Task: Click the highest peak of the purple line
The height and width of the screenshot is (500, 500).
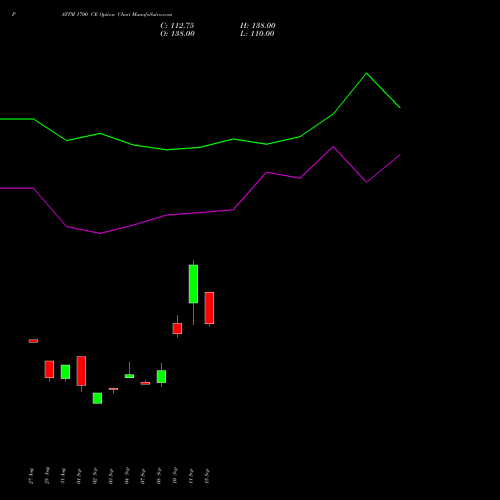Action: [333, 147]
